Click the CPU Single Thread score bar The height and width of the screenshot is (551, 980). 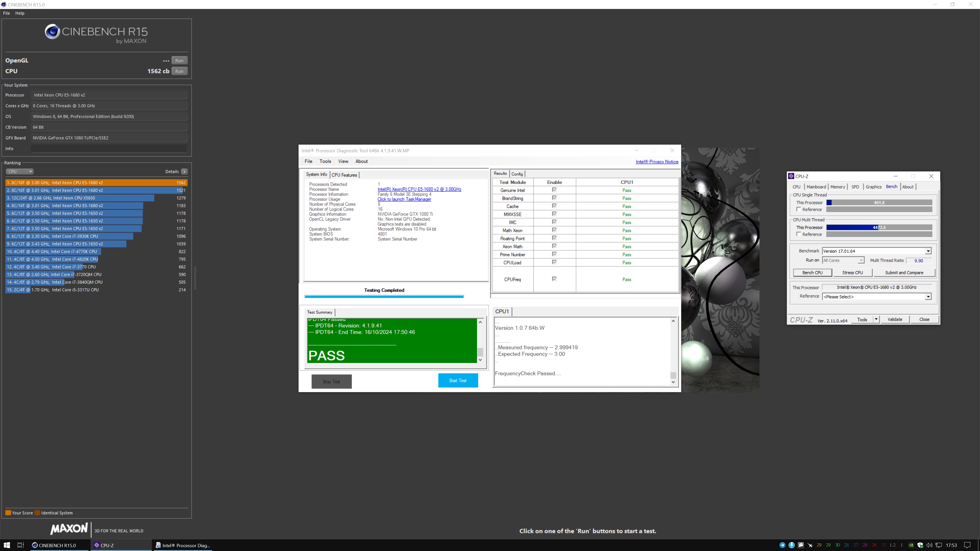879,203
